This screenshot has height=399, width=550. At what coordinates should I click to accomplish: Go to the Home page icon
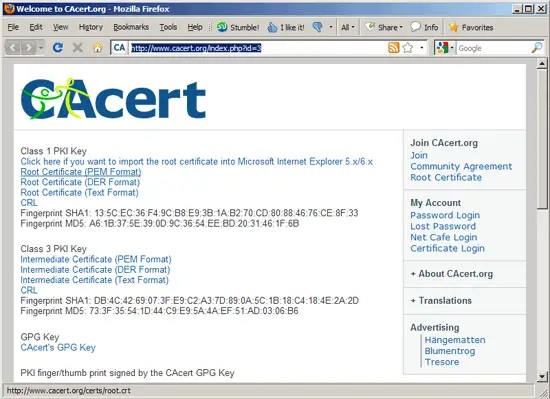(x=98, y=48)
